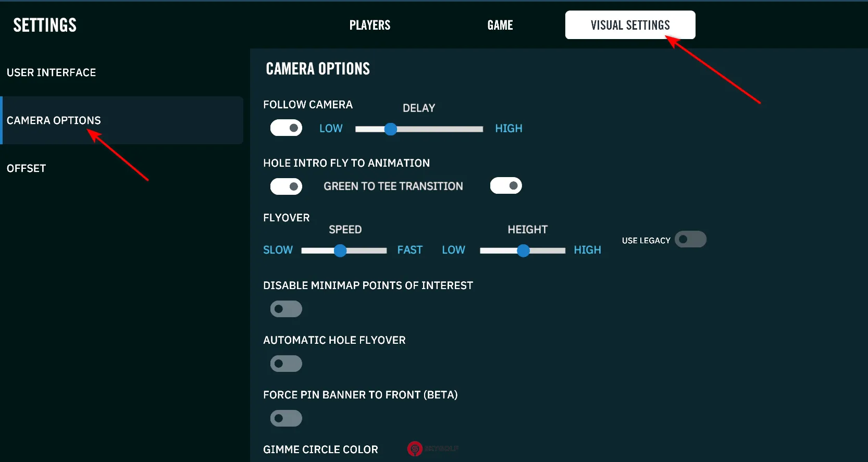Switch to the Game tab
868x462 pixels.
(500, 25)
